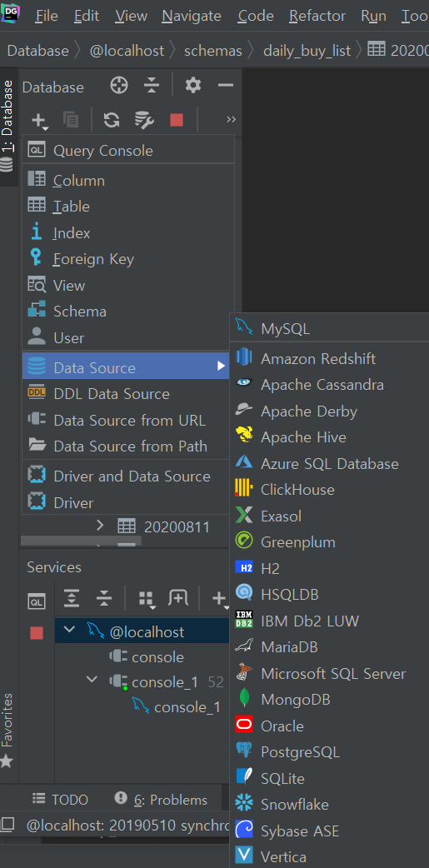Choose Column from the new menu
Viewport: 429px width, 868px height.
tap(128, 180)
